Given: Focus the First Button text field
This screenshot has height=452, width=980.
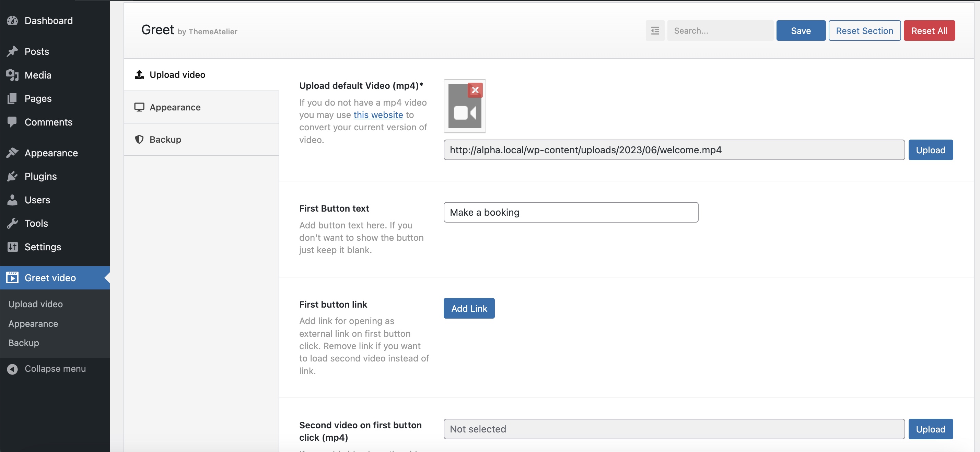Looking at the screenshot, I should (x=570, y=212).
